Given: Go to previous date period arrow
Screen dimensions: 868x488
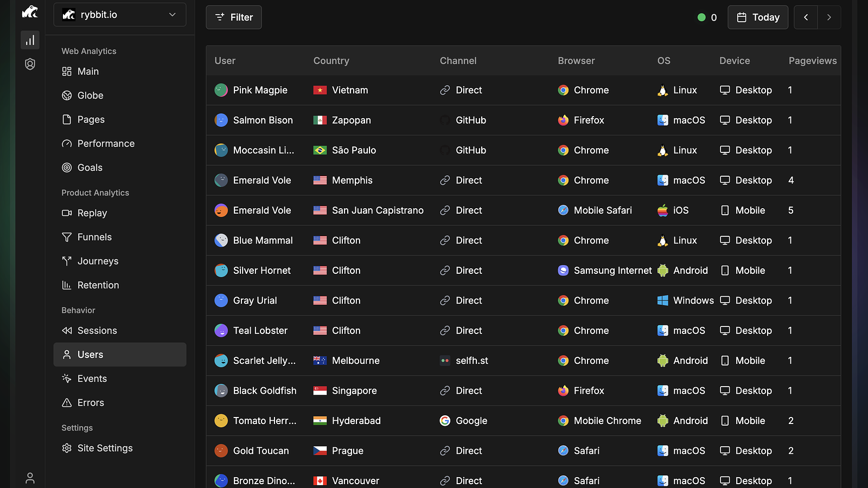Looking at the screenshot, I should [x=806, y=17].
